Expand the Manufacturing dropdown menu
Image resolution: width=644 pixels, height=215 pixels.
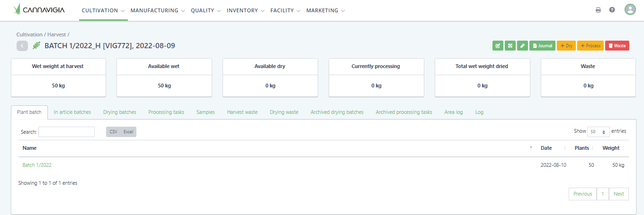click(157, 10)
